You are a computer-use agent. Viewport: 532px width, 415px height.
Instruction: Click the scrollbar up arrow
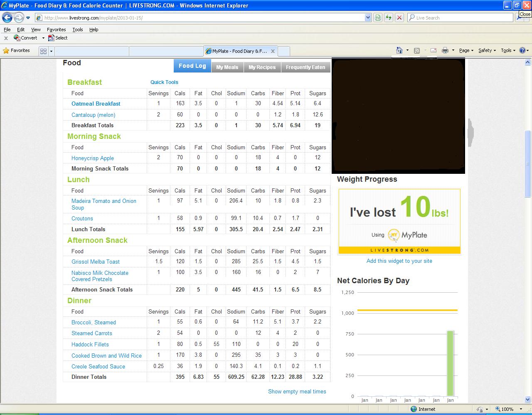527,62
